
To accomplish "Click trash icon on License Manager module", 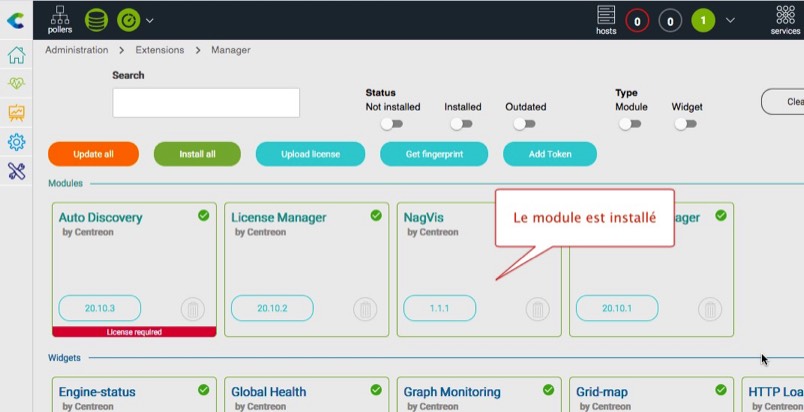I will click(x=366, y=309).
